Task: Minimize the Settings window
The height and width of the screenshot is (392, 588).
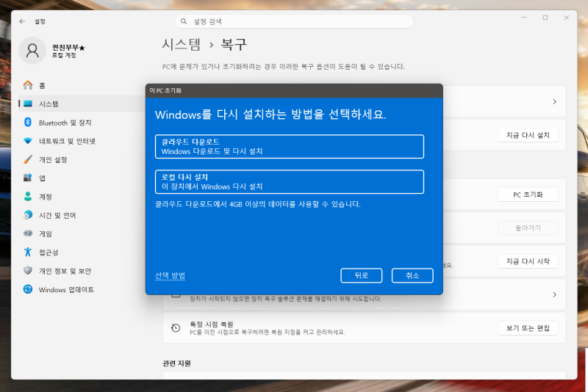Action: pyautogui.click(x=524, y=18)
